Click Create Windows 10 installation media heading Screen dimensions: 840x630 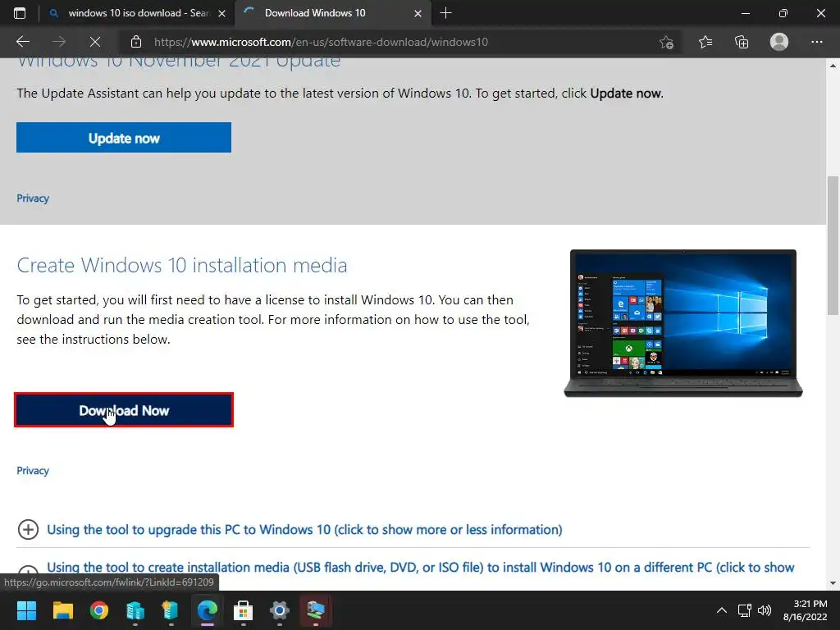(181, 265)
